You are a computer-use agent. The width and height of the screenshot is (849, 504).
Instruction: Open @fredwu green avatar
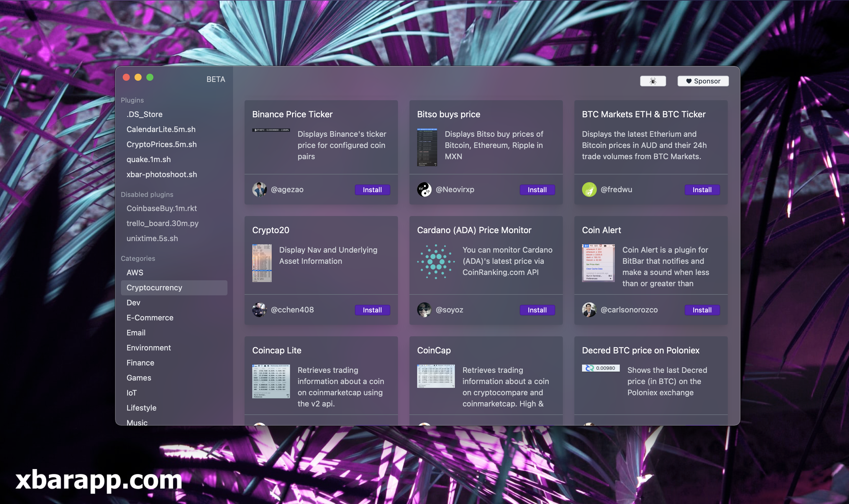[589, 190]
